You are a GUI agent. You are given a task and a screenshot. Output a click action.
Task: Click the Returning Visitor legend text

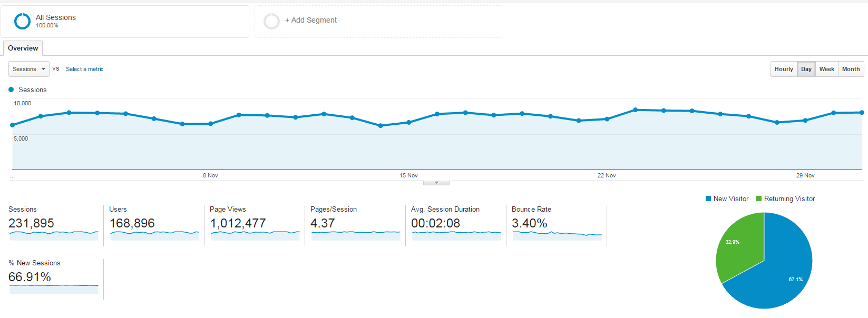789,198
